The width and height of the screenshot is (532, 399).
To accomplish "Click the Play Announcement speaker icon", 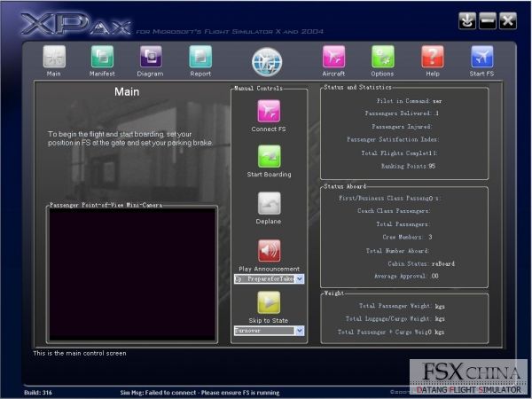I will coord(269,251).
